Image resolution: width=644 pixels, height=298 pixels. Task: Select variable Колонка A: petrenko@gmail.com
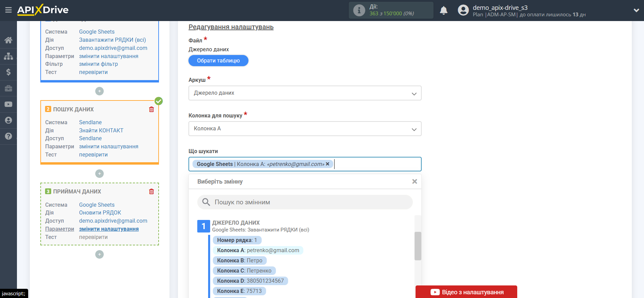click(258, 250)
